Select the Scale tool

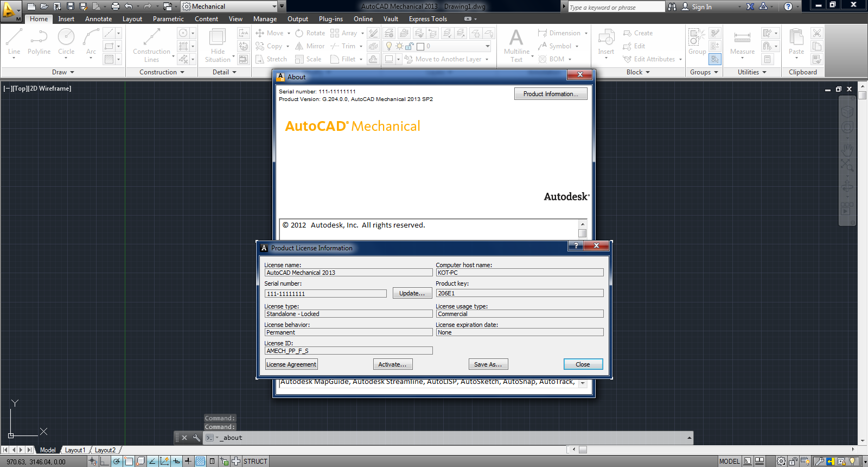click(308, 59)
